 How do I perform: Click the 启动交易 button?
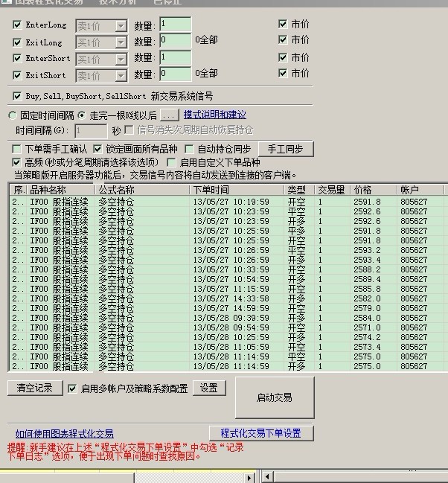(x=274, y=397)
